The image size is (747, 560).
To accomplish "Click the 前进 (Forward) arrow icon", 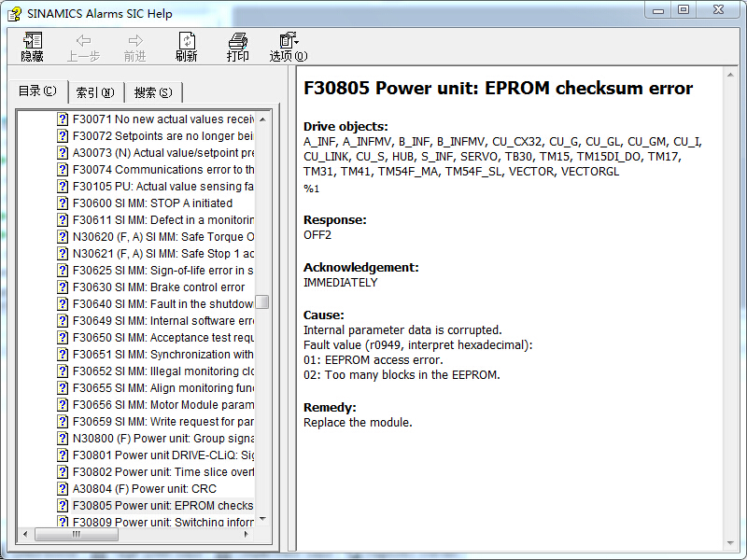I will (x=135, y=41).
